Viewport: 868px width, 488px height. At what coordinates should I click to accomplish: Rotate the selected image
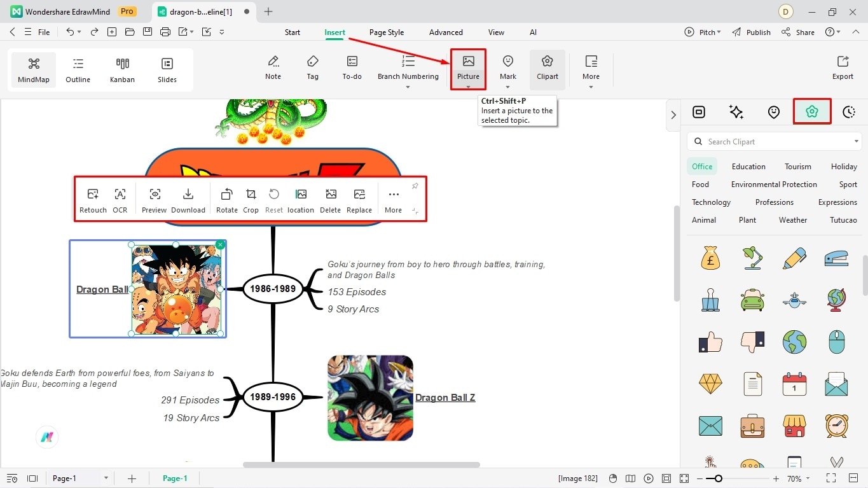coord(227,200)
